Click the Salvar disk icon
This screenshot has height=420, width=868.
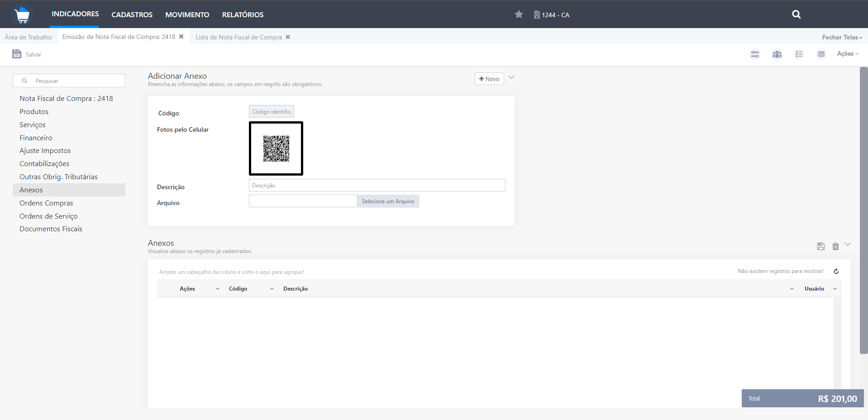tap(17, 54)
